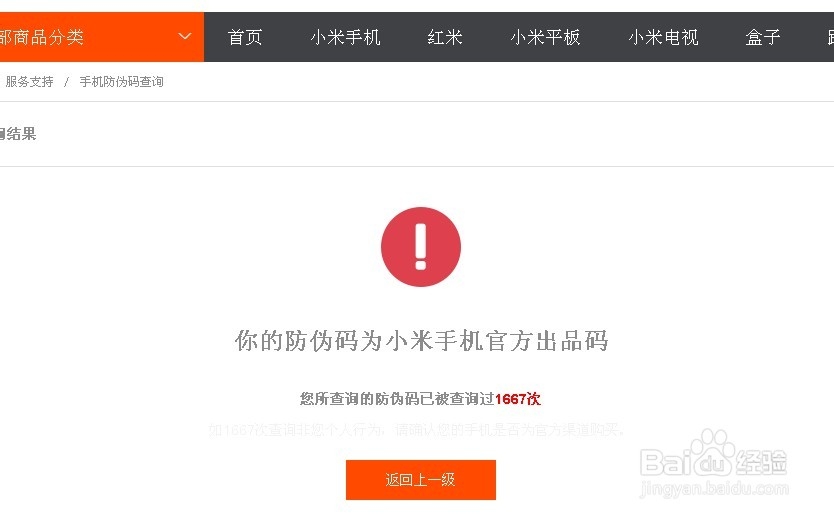Open the 盒子 navigation item
The width and height of the screenshot is (834, 518).
click(763, 37)
